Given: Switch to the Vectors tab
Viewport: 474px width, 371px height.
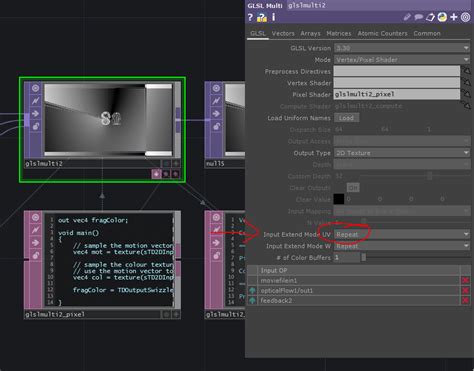Looking at the screenshot, I should pyautogui.click(x=283, y=33).
